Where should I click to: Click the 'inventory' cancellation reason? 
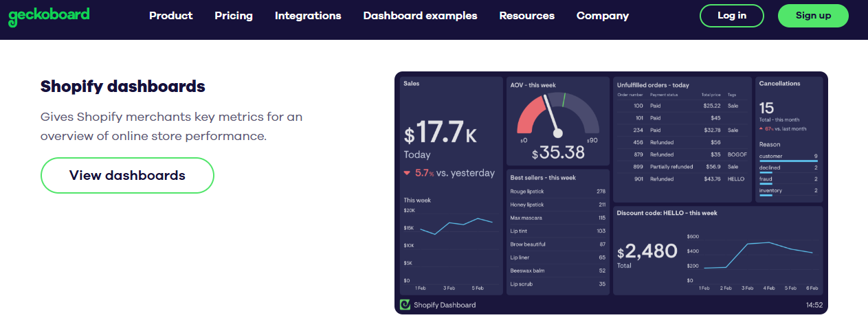click(788, 191)
